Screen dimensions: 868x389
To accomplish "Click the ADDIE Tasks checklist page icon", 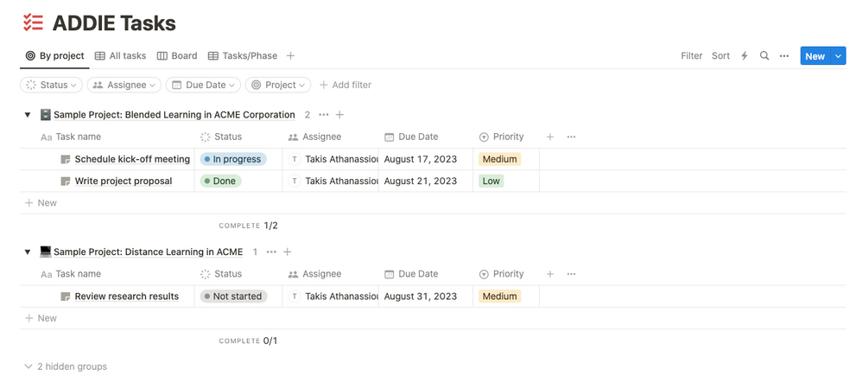I will [x=33, y=23].
